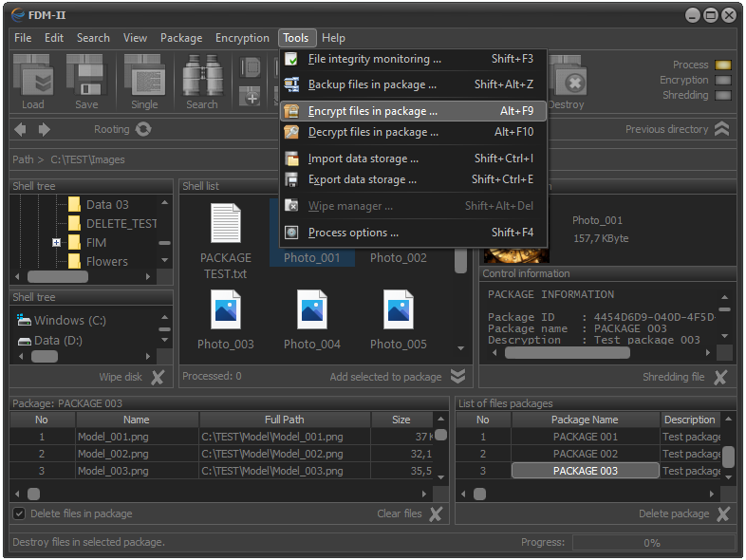Choose Encrypt files in package
Screen dimensions: 746x560
[413, 111]
